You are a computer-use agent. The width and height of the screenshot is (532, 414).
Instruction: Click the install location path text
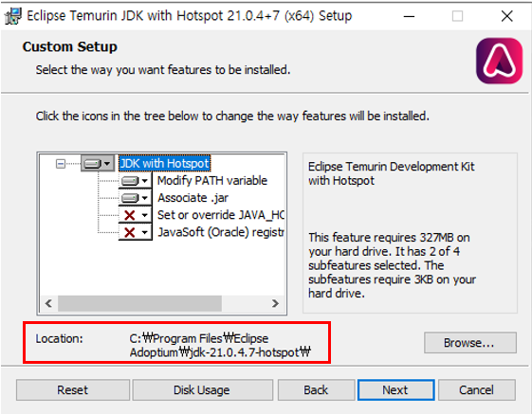click(x=219, y=345)
